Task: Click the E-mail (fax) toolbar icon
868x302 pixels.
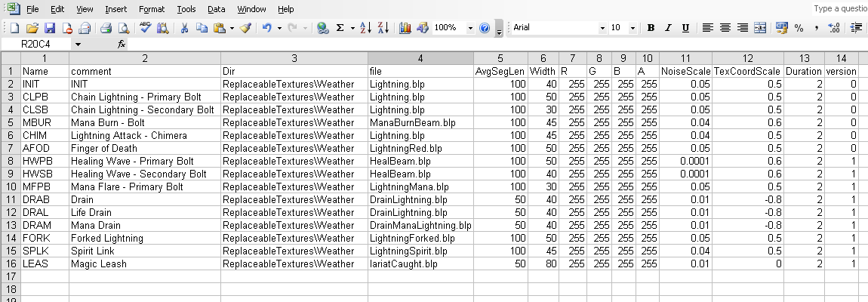Action: [x=85, y=28]
